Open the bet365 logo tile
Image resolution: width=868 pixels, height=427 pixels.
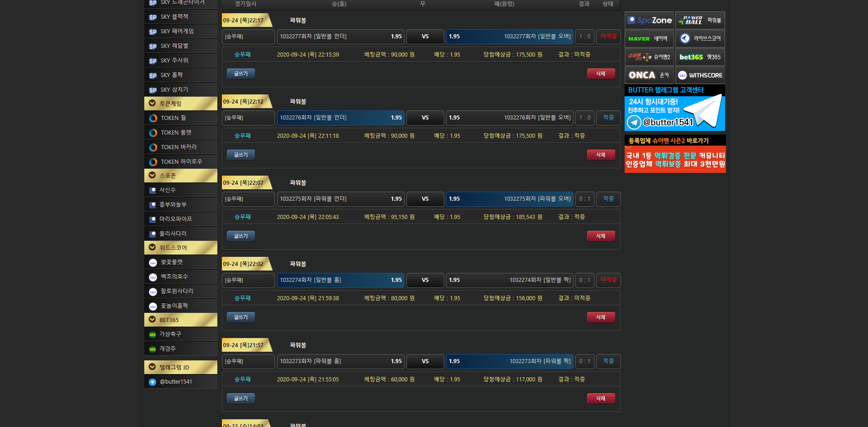click(700, 57)
